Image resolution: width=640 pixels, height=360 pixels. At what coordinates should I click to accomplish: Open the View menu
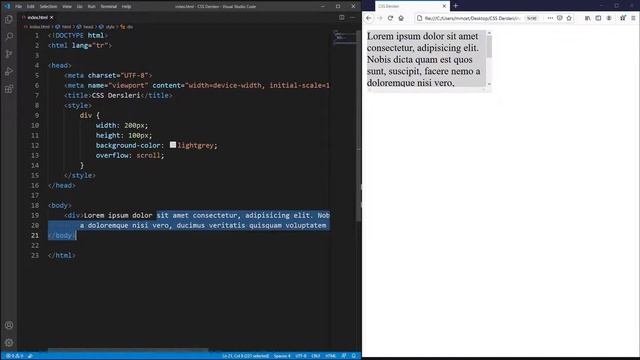click(67, 7)
